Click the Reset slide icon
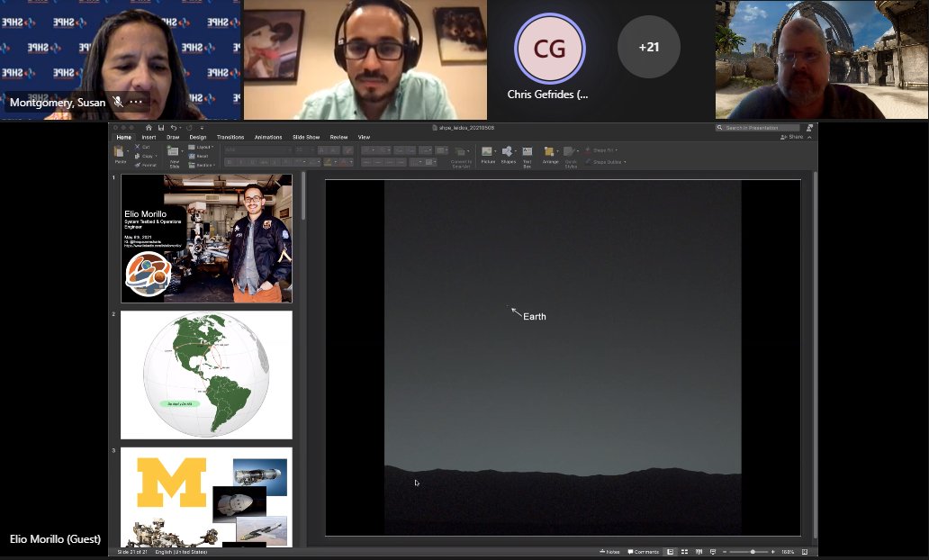The image size is (929, 560). click(x=192, y=156)
